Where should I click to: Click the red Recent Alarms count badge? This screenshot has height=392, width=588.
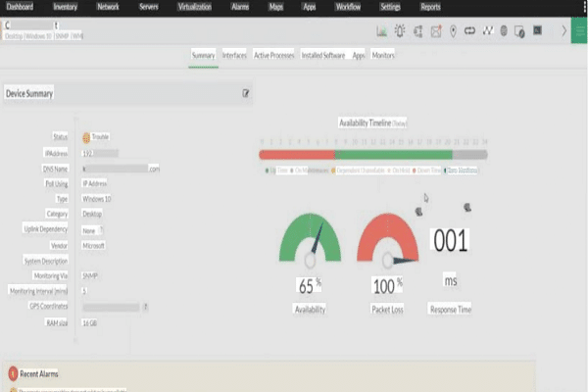tap(13, 373)
